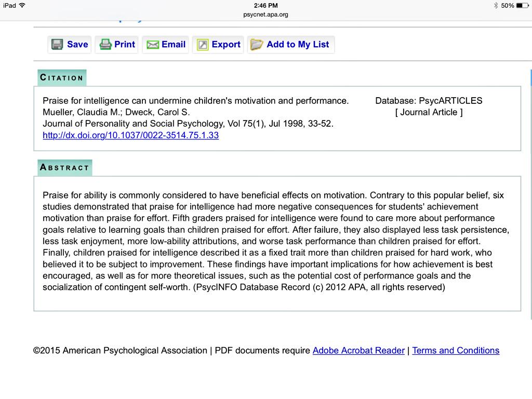This screenshot has height=399, width=532.
Task: Click the 'iPad' carrier label
Action: click(x=9, y=5)
